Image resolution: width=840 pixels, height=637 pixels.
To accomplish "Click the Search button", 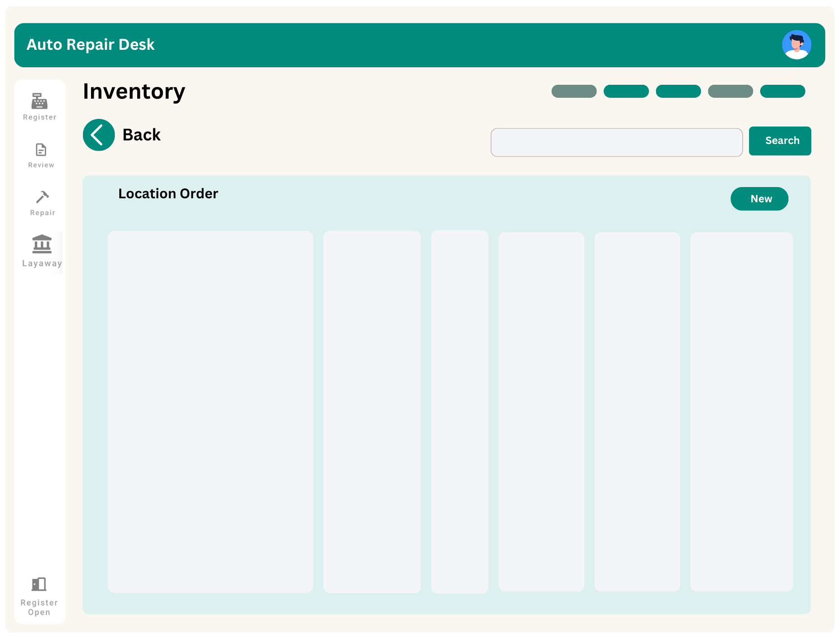I will pos(779,141).
